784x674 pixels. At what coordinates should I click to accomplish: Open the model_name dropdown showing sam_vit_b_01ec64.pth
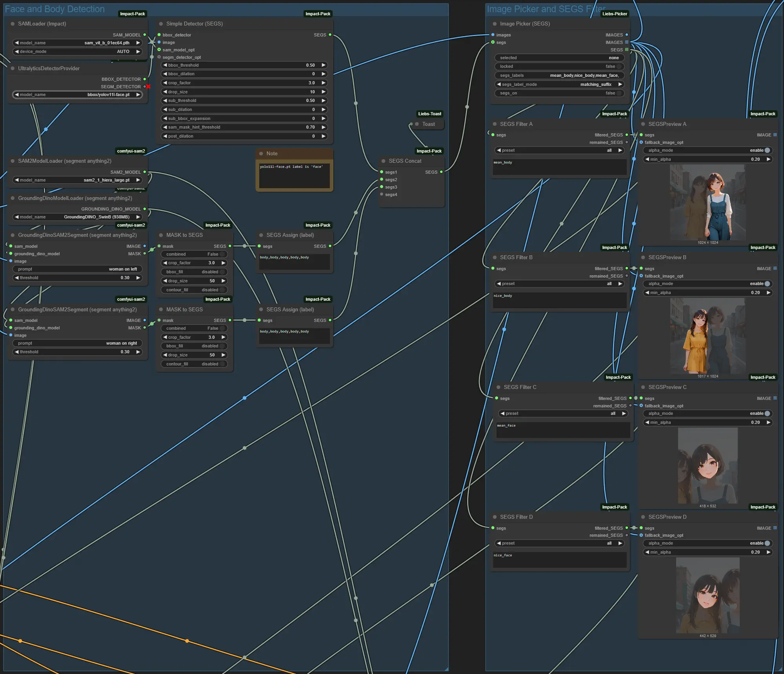[x=77, y=43]
